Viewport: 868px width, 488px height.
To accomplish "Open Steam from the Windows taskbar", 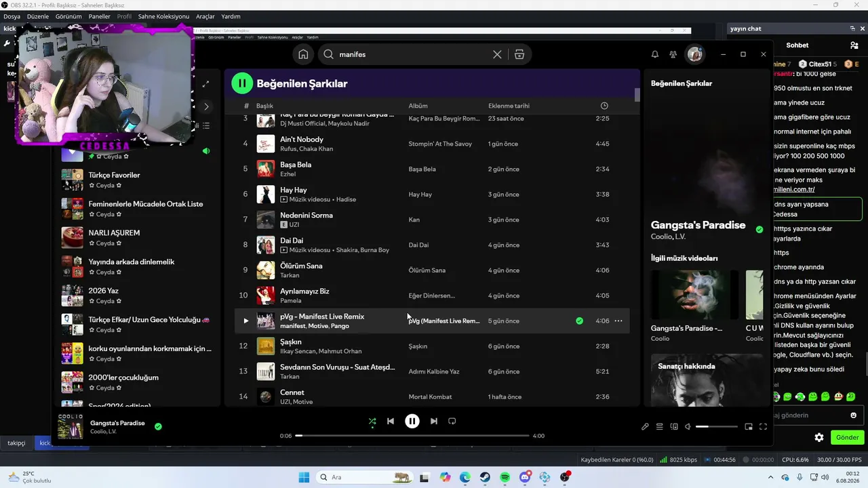I will [485, 477].
